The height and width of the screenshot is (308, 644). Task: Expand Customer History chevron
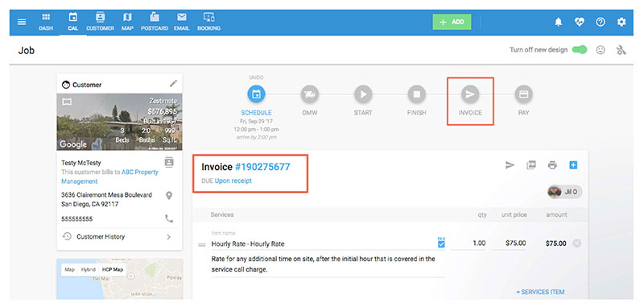click(x=168, y=237)
